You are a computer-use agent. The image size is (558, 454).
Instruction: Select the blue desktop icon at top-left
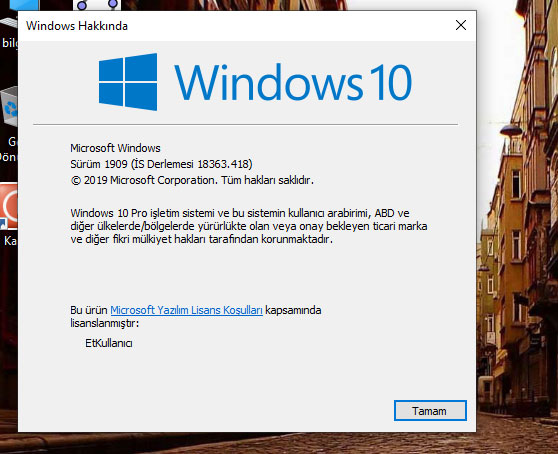(x=24, y=5)
